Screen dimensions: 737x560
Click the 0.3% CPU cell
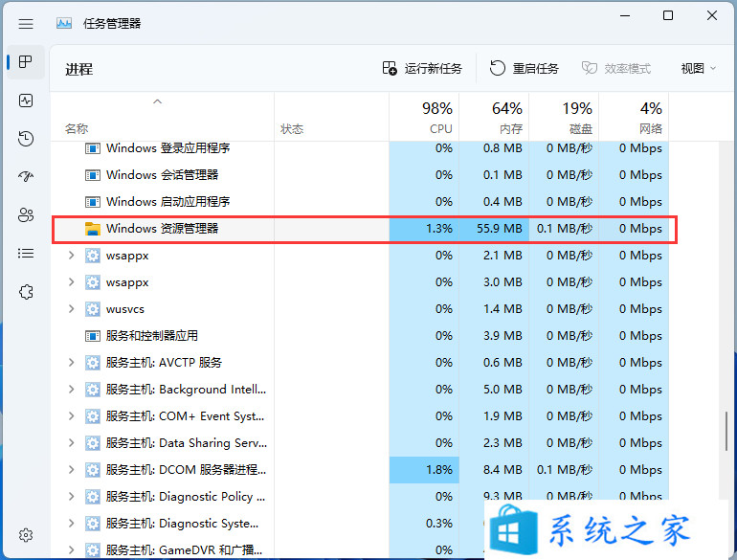click(424, 524)
